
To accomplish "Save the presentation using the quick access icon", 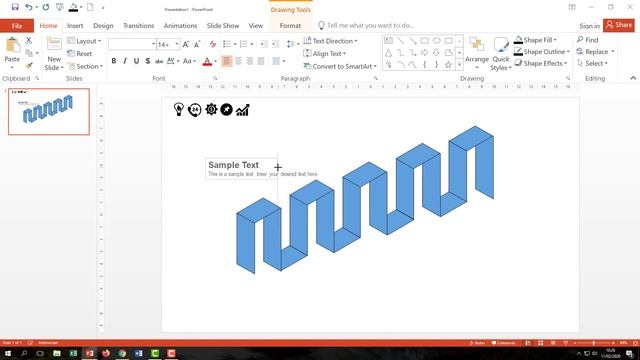I will click(x=15, y=7).
